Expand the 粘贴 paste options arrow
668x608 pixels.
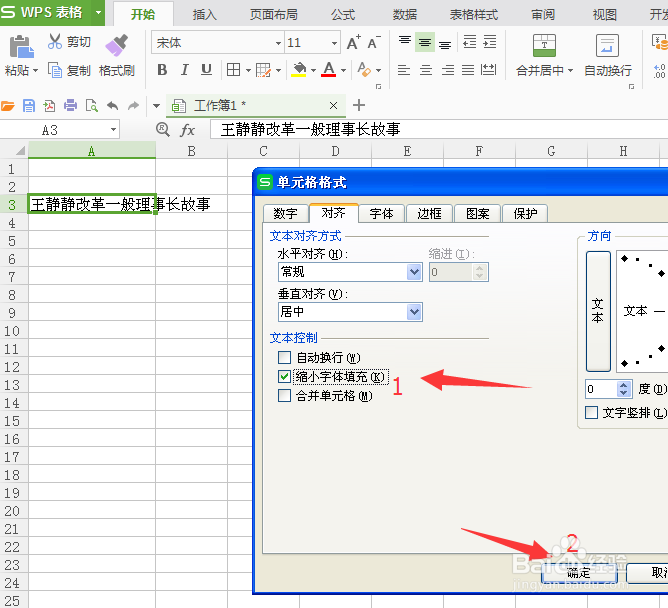click(35, 70)
